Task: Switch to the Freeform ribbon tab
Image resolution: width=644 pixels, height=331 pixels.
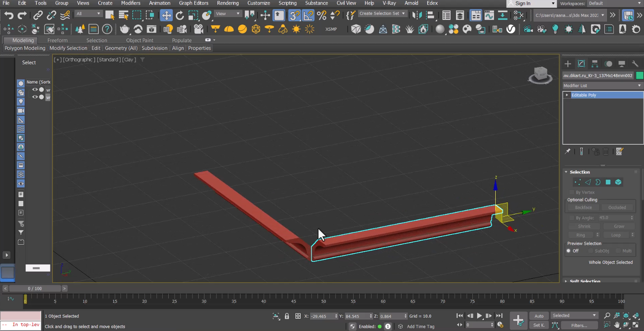Action: (57, 41)
